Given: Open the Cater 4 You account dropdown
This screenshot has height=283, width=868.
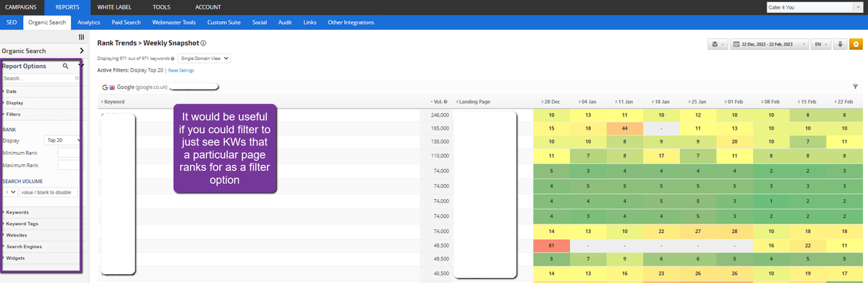Looking at the screenshot, I should 814,8.
